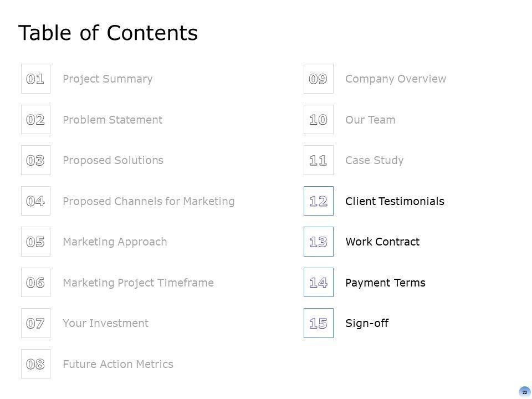Open Proposed Channels for Marketing
The image size is (532, 399).
[x=149, y=201]
